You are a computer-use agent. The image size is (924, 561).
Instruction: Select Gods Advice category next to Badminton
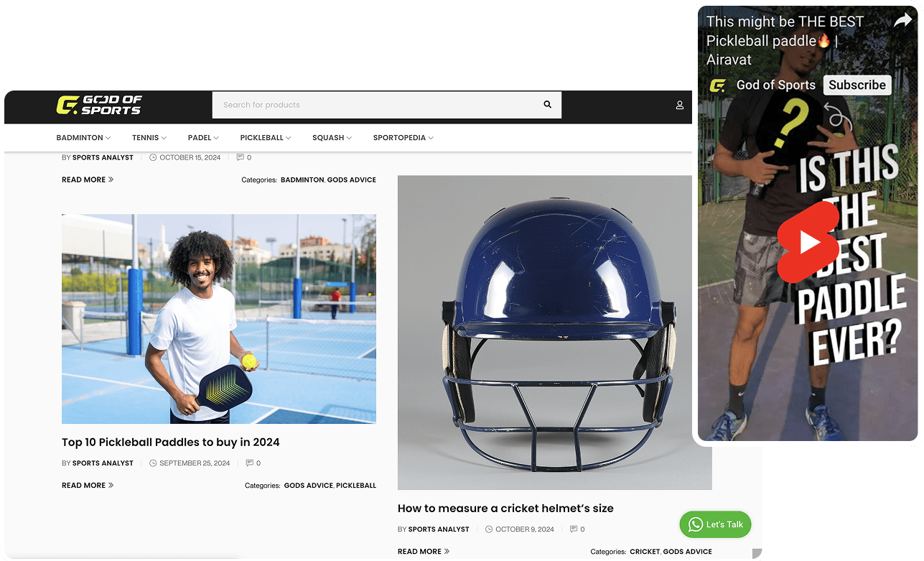pyautogui.click(x=352, y=180)
